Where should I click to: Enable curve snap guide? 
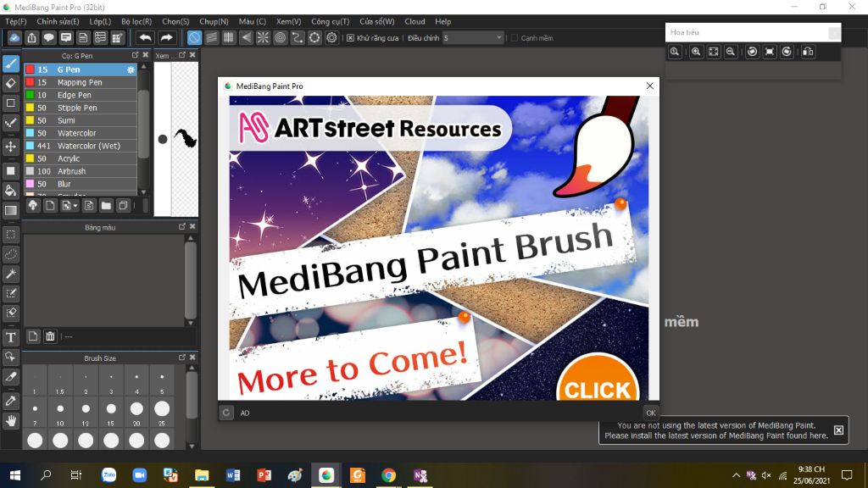298,37
